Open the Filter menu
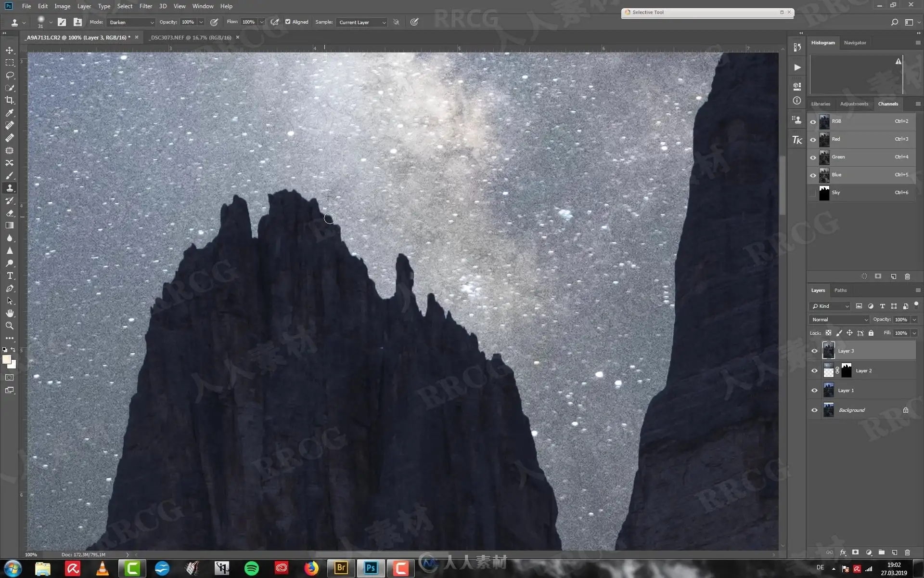 click(145, 6)
